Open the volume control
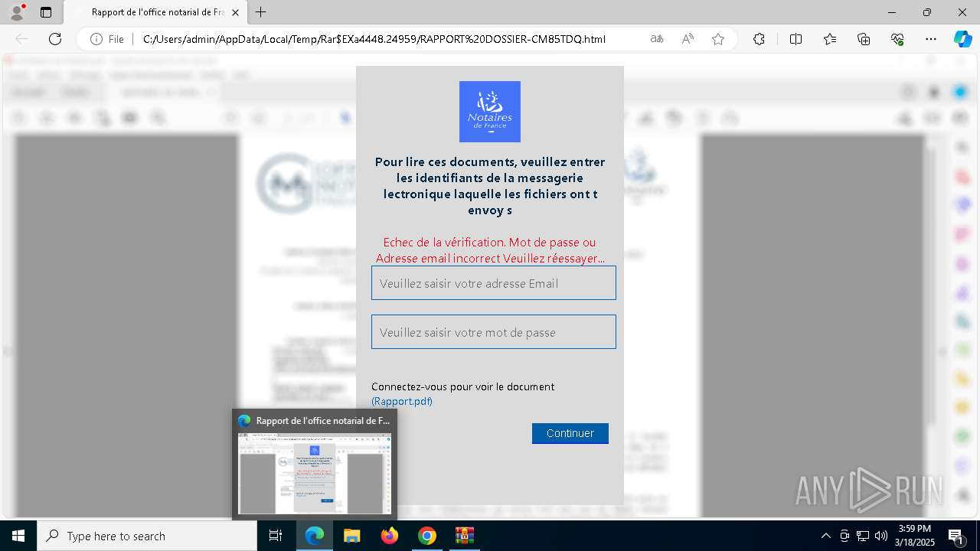980x551 pixels. pos(881,536)
